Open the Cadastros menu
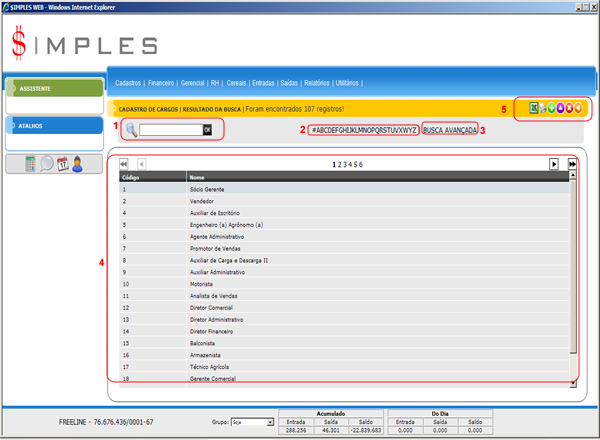Viewport: 600px width, 440px height. (x=128, y=82)
